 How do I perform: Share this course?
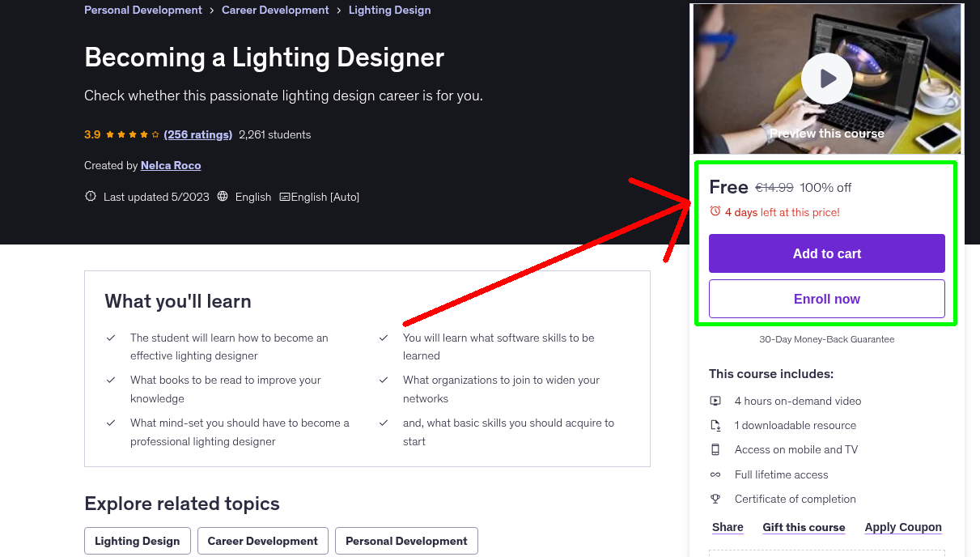727,527
